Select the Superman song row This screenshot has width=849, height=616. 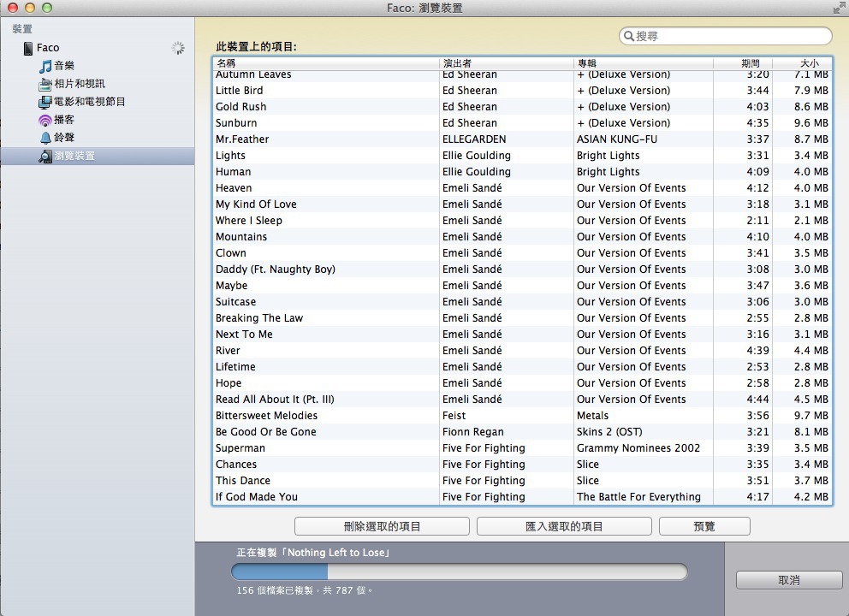(523, 447)
